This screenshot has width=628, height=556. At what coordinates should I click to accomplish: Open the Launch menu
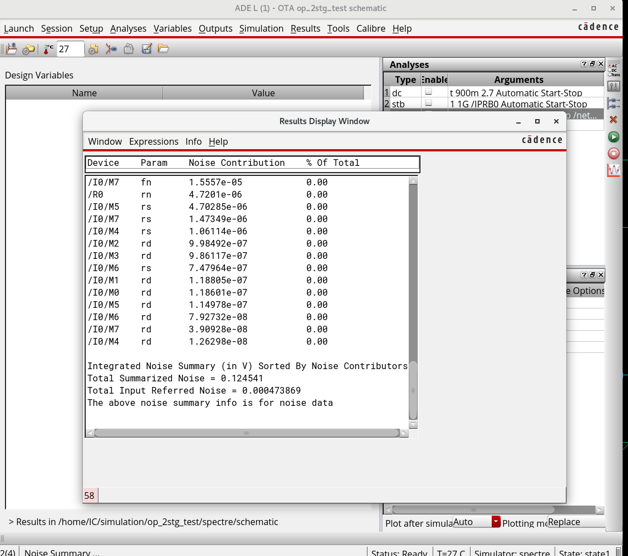19,28
